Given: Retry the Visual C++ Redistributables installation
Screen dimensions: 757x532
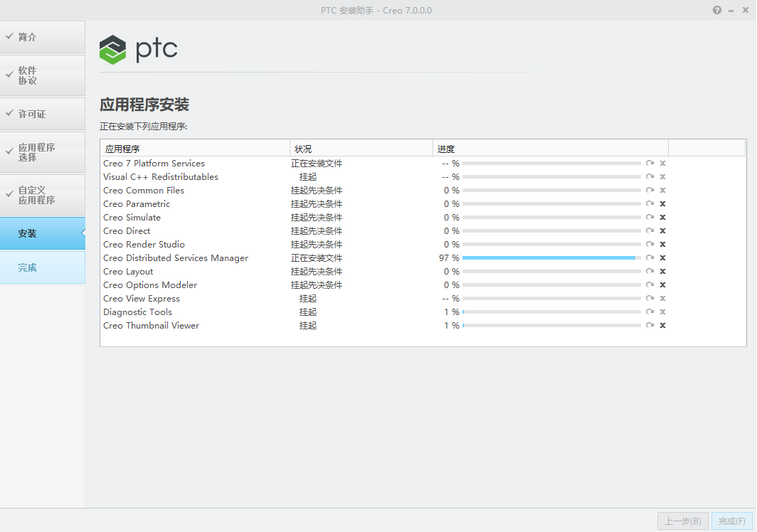Looking at the screenshot, I should click(648, 176).
